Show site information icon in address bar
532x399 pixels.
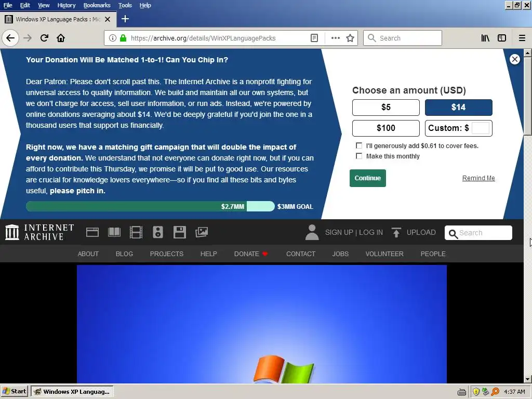pyautogui.click(x=113, y=38)
